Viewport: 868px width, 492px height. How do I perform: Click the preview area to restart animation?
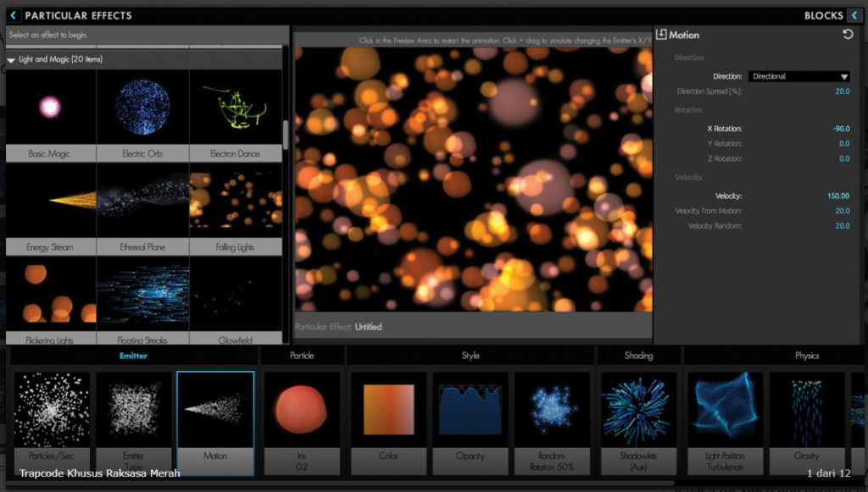(x=473, y=180)
